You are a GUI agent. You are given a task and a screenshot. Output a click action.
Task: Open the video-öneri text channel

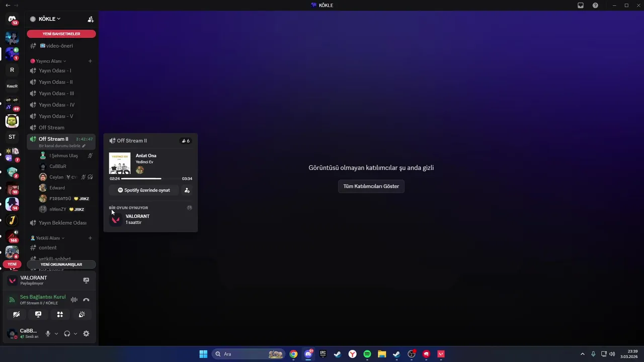coord(61,46)
